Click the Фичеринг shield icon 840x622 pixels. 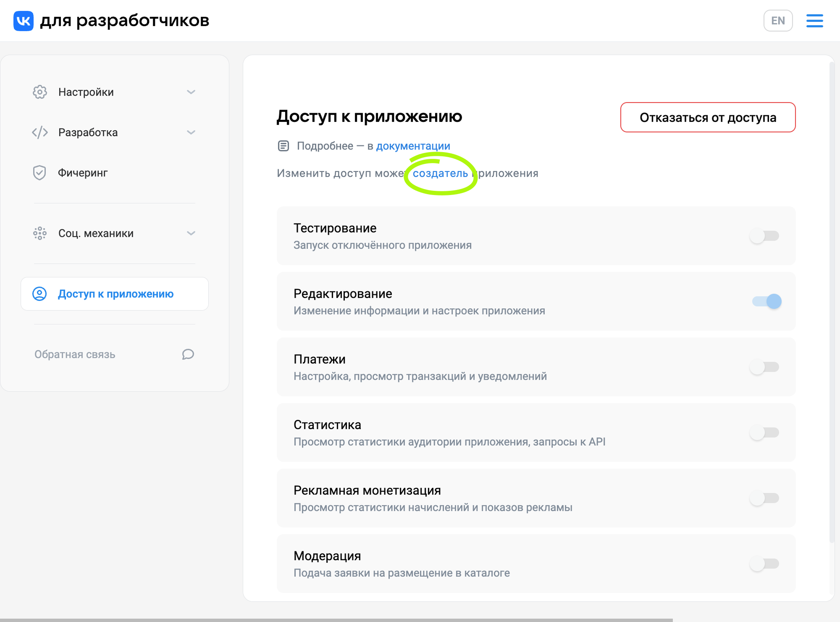pos(39,173)
